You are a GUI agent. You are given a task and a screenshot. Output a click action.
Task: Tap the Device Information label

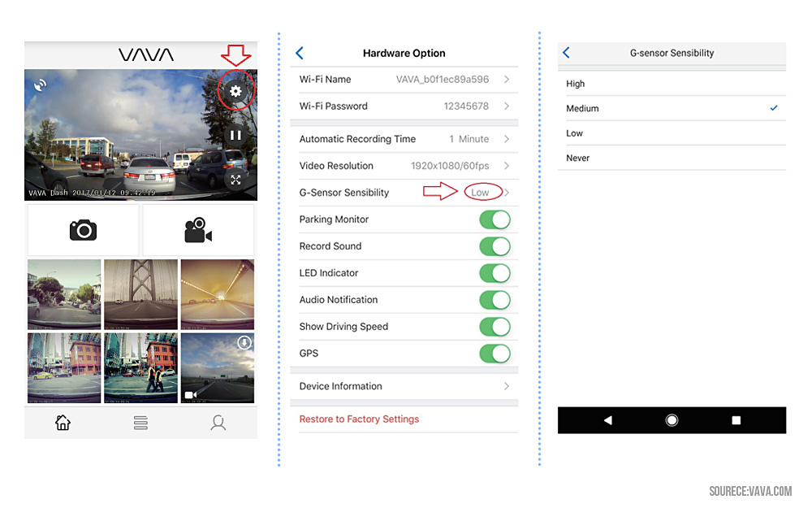(341, 386)
